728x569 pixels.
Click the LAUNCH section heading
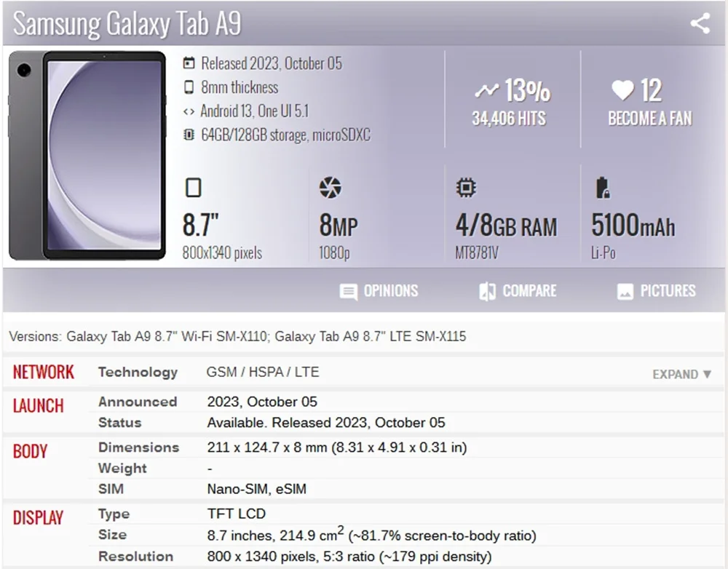38,405
